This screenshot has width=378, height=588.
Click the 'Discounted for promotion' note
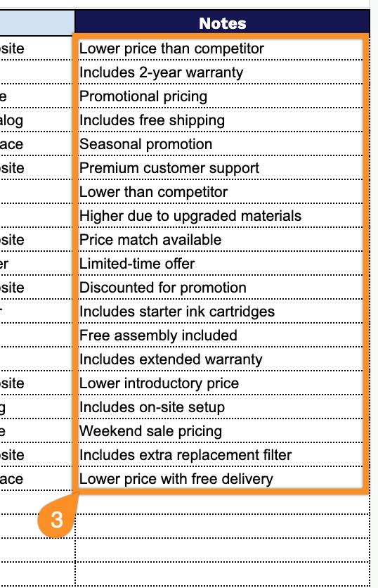click(x=222, y=288)
